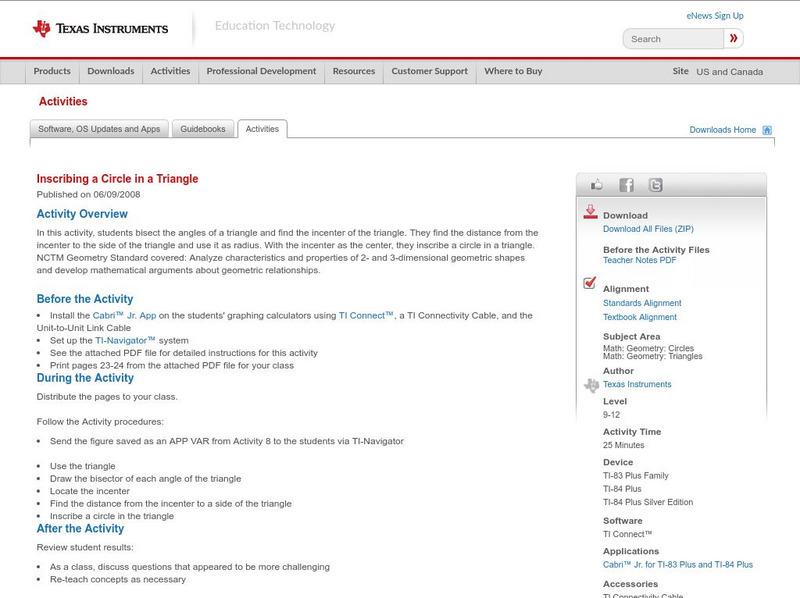This screenshot has width=800, height=598.
Task: Click the Activity Overview heading
Action: click(82, 214)
